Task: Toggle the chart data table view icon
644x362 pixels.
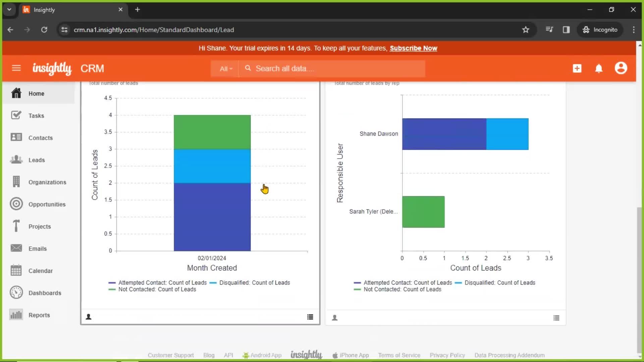Action: [x=310, y=316]
